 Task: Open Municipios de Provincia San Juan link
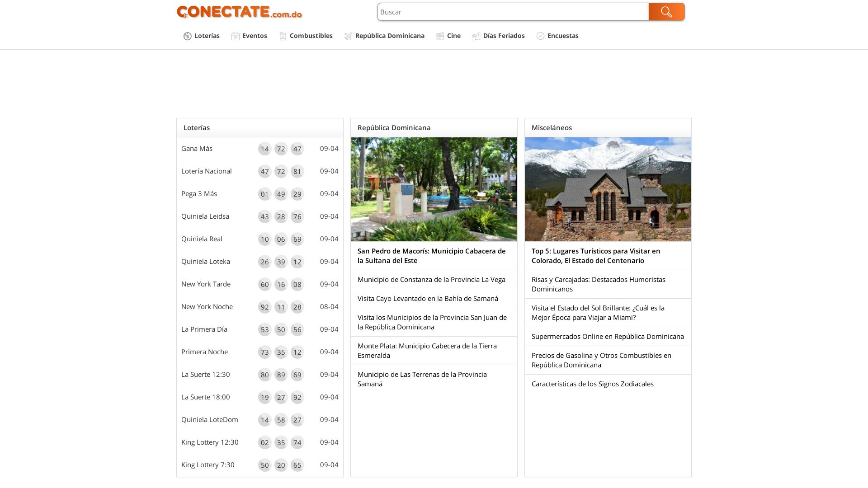click(x=432, y=322)
